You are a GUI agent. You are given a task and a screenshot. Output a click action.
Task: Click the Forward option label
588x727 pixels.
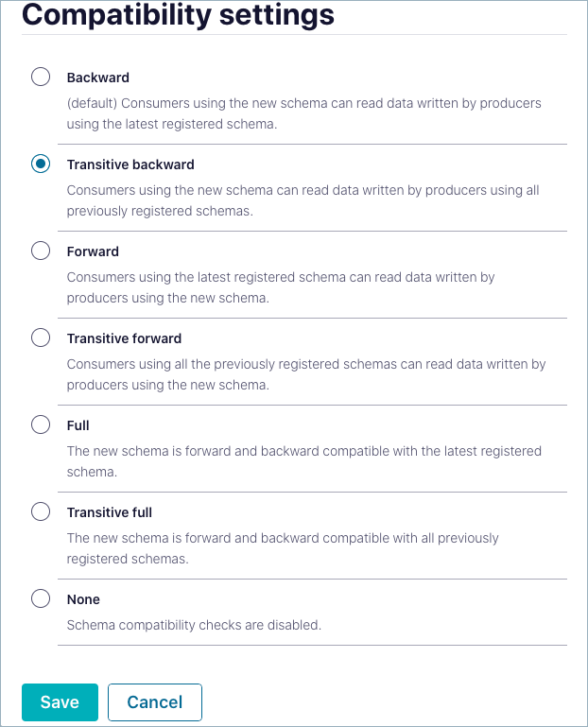click(x=93, y=251)
